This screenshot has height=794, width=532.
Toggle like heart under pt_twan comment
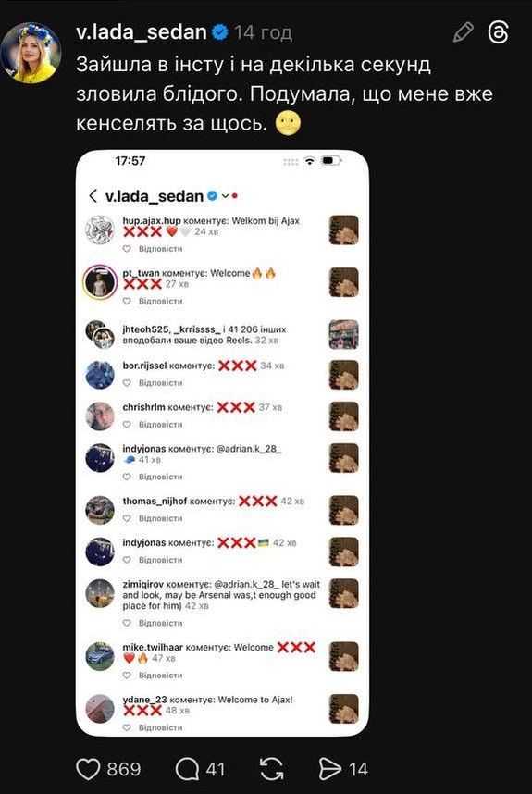[x=127, y=301]
